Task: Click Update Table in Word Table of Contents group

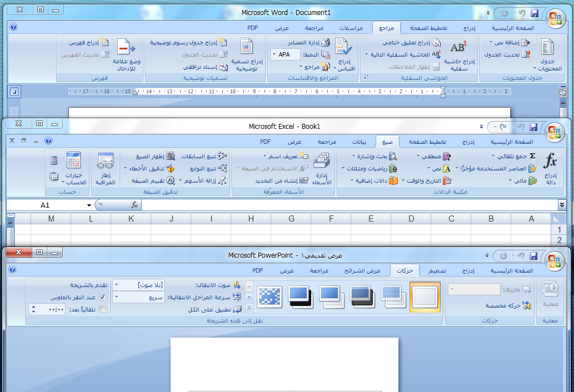Action: tap(507, 54)
